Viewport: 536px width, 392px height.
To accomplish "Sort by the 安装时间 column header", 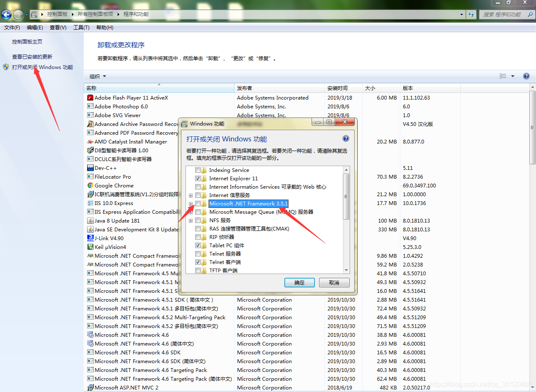I will 344,88.
